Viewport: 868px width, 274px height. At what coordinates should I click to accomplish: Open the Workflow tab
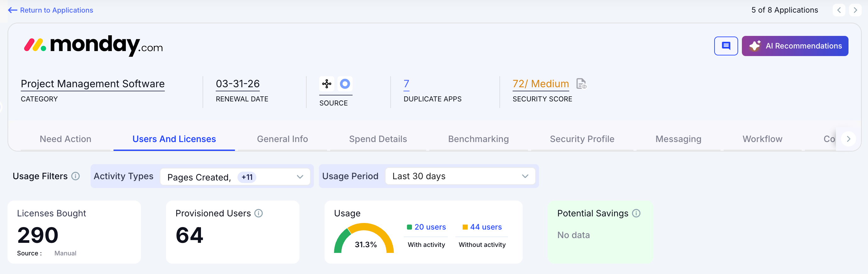[762, 139]
